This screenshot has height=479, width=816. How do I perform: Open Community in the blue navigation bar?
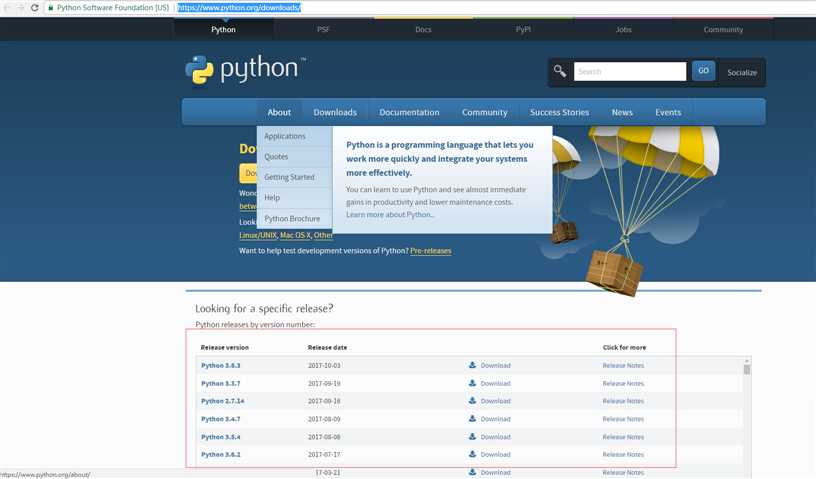484,112
